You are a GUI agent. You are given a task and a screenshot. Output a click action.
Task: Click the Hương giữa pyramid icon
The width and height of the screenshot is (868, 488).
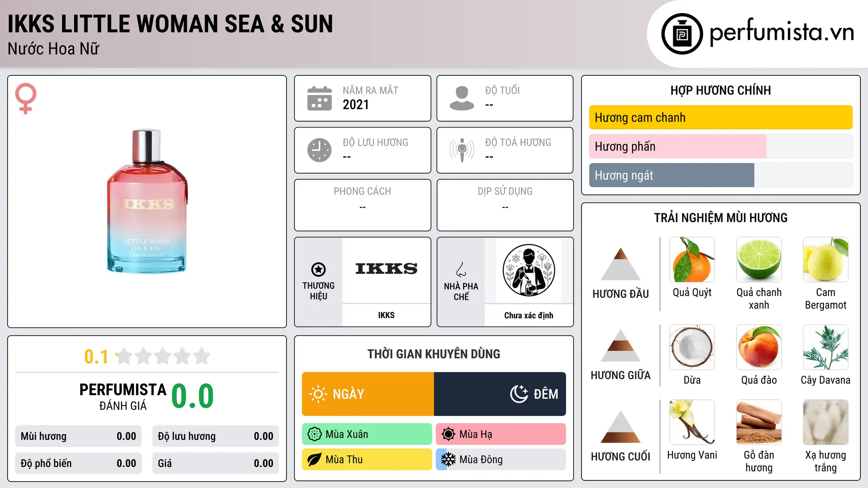(620, 345)
